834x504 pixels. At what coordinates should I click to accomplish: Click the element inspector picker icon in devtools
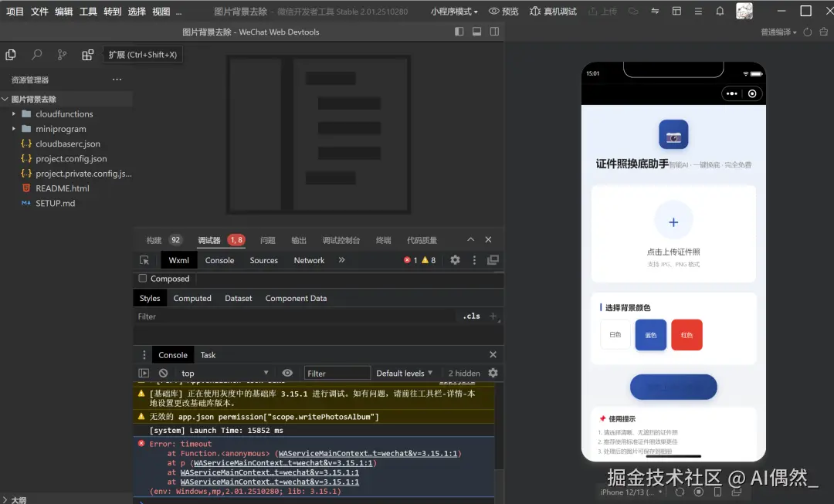click(x=144, y=260)
